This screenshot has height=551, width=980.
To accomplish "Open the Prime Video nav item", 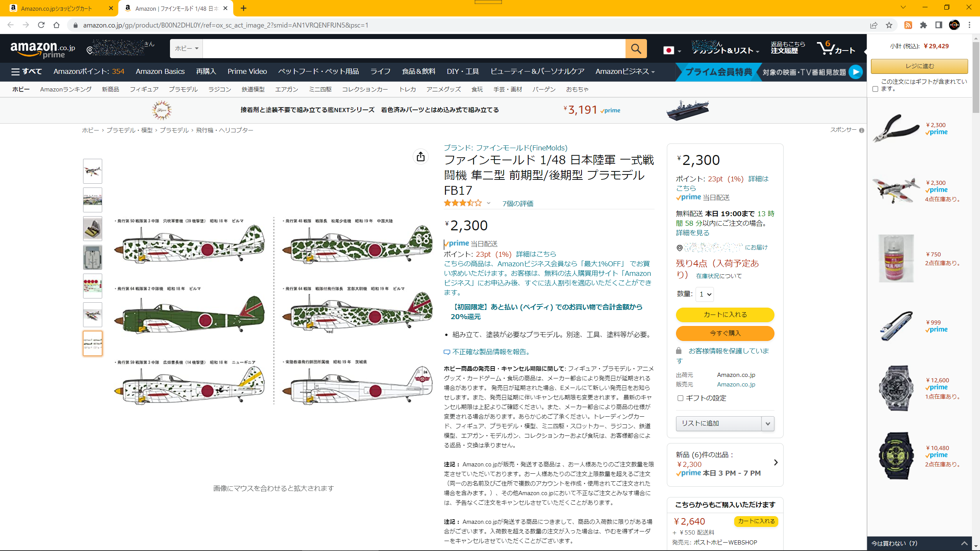I will [x=247, y=72].
